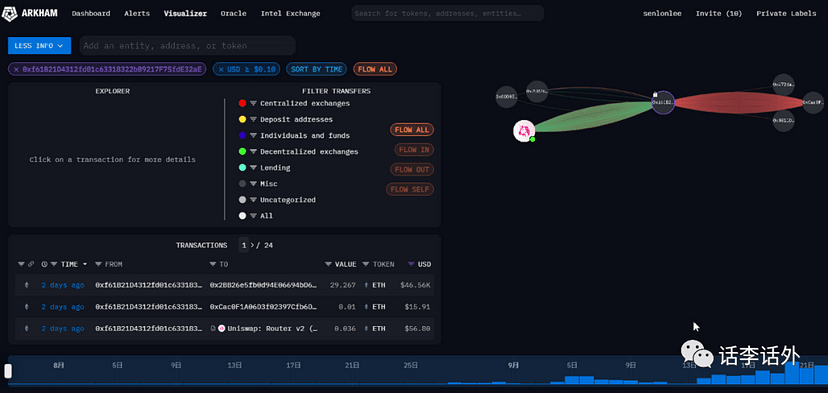Click recipient 0xCac0F1A06D3f02397Cfb6D address
Image resolution: width=828 pixels, height=393 pixels.
[x=264, y=307]
